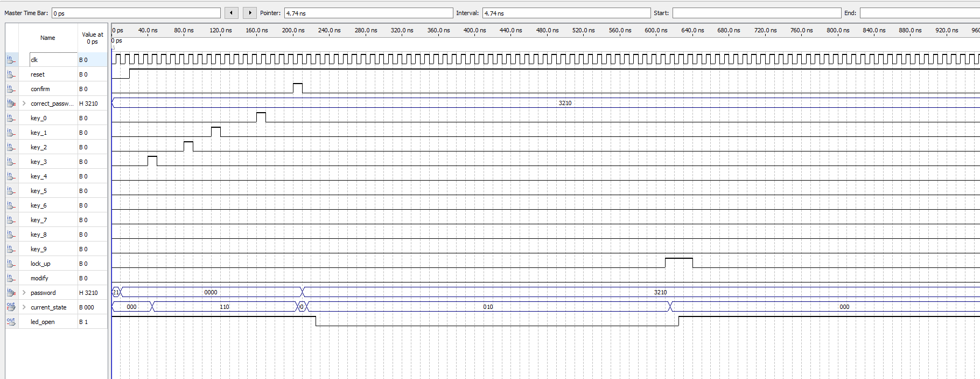Click the modify input pin icon
Viewport: 980px width, 379px height.
11,278
